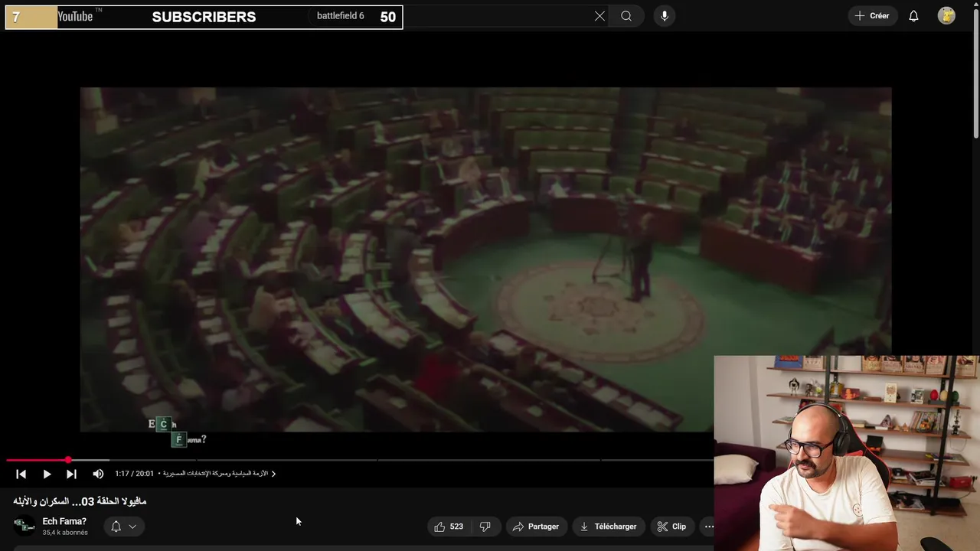Mute the video volume
Viewport: 980px width, 551px height.
click(x=98, y=474)
